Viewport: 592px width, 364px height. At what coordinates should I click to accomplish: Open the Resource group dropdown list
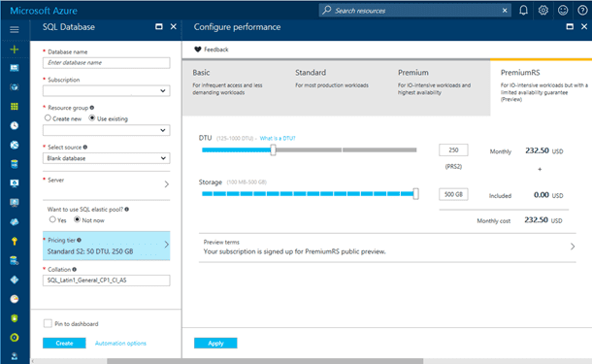106,130
